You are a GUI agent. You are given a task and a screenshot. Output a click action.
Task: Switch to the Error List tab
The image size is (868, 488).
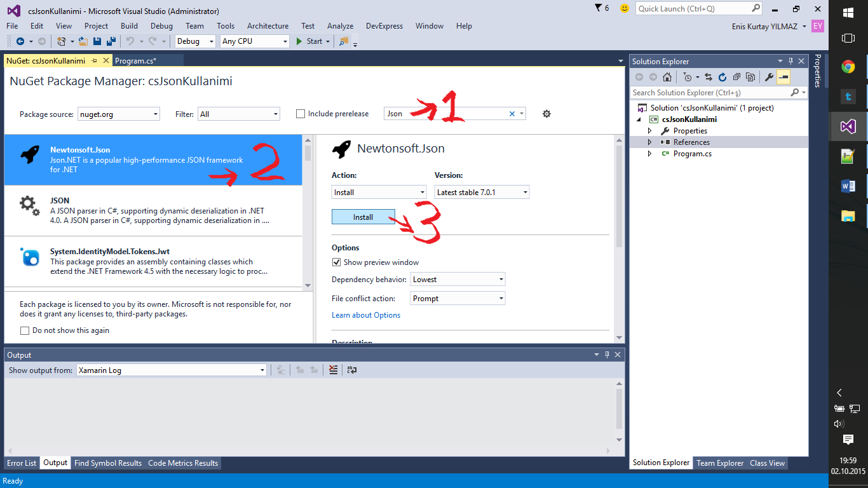[22, 463]
